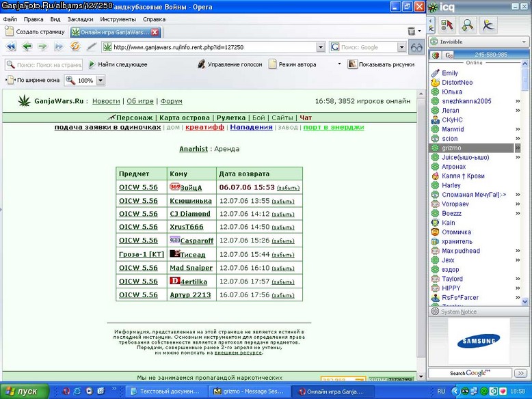532x399 pixels.
Task: Click the red Чат link
Action: (x=306, y=118)
